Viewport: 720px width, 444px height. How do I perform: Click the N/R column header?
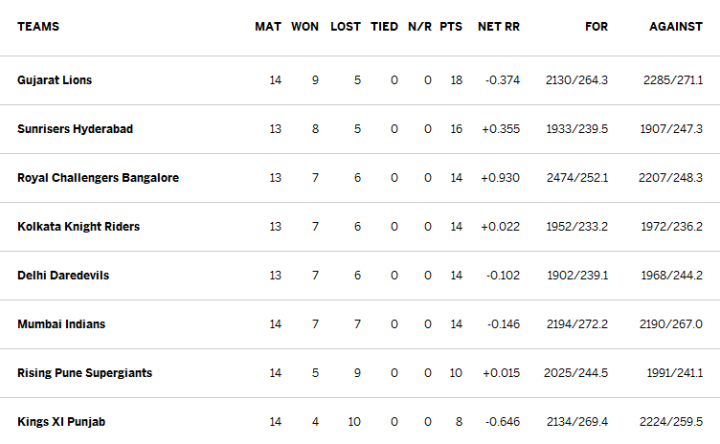pos(420,27)
